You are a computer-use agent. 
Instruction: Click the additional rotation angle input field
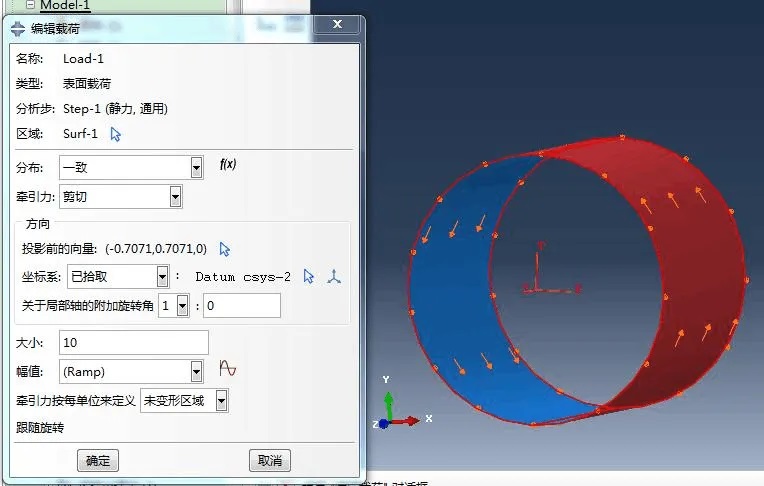pos(241,305)
